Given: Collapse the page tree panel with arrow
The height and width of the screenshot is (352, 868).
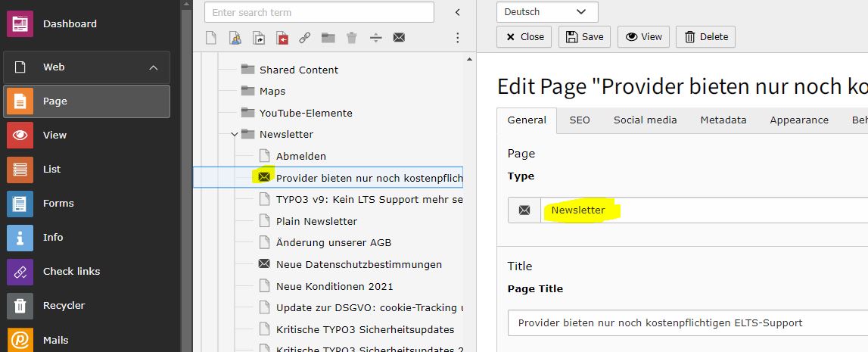Looking at the screenshot, I should [457, 12].
